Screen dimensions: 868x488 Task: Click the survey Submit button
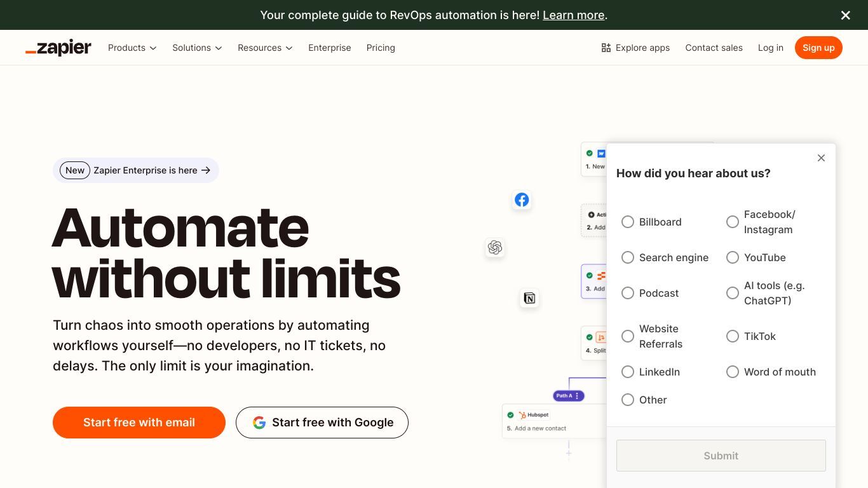point(721,456)
